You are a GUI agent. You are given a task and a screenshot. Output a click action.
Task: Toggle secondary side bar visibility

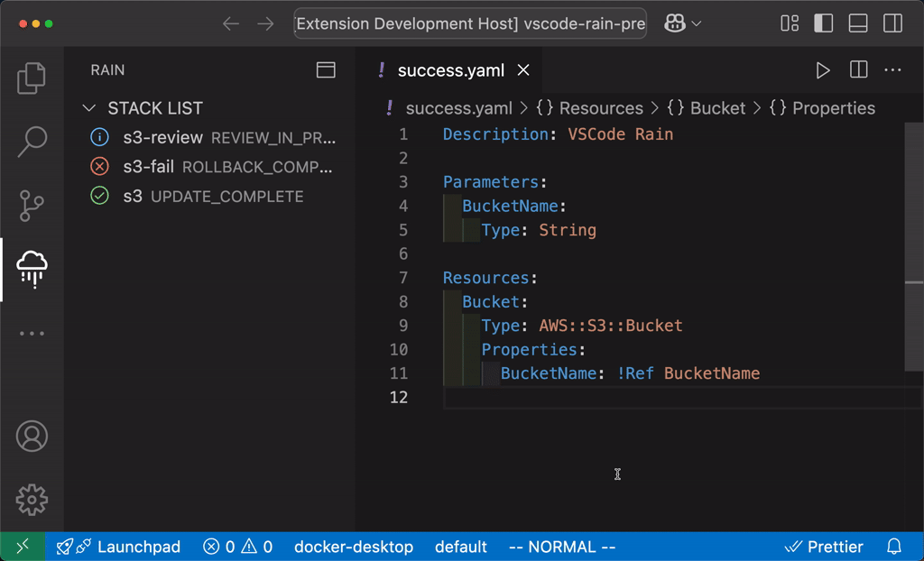click(x=892, y=23)
